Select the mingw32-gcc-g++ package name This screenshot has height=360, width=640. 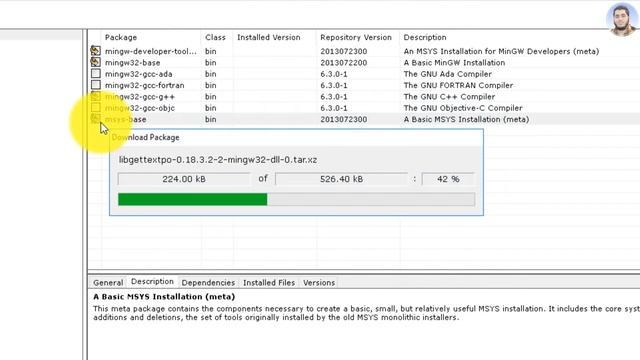tap(140, 97)
